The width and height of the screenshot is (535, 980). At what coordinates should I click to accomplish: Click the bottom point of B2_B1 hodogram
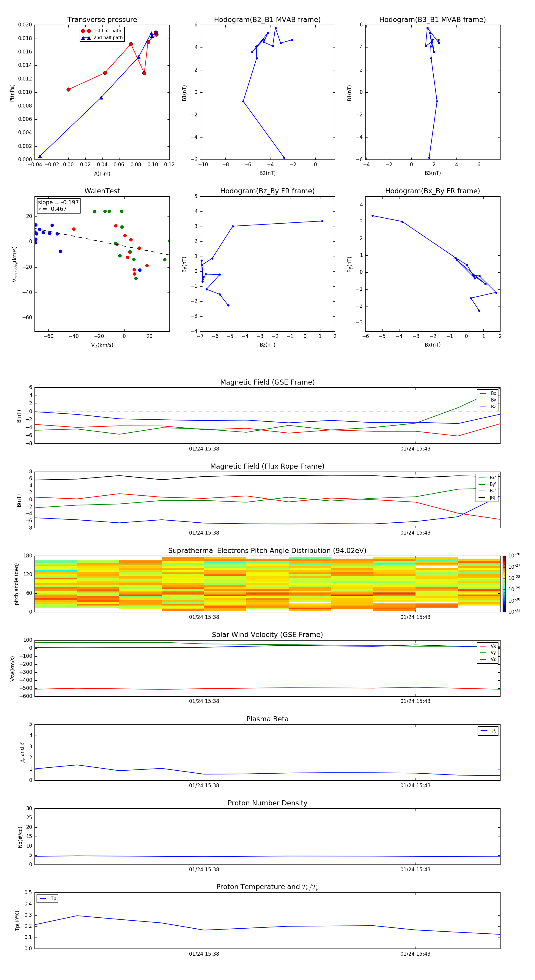(284, 157)
